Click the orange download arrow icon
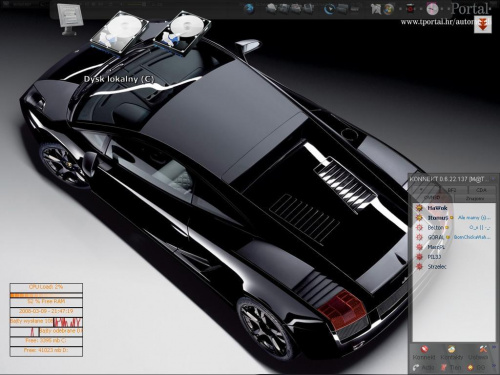500x375 pixels. tap(483, 25)
